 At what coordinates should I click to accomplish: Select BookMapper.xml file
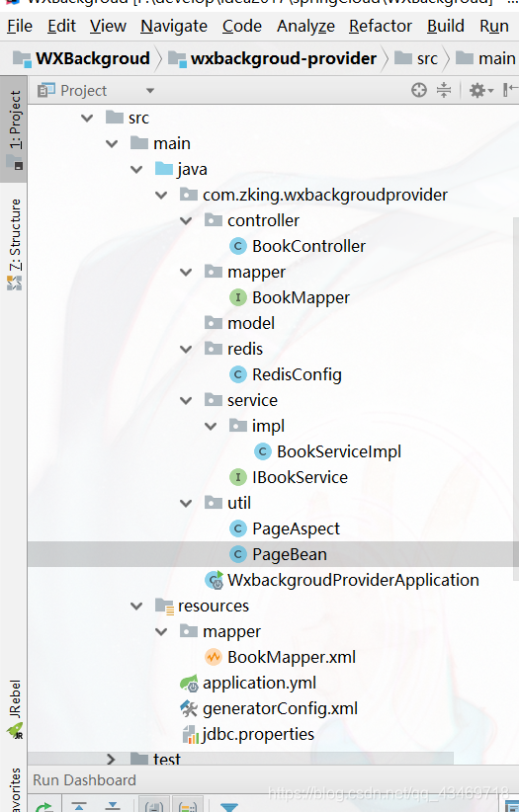pyautogui.click(x=292, y=657)
